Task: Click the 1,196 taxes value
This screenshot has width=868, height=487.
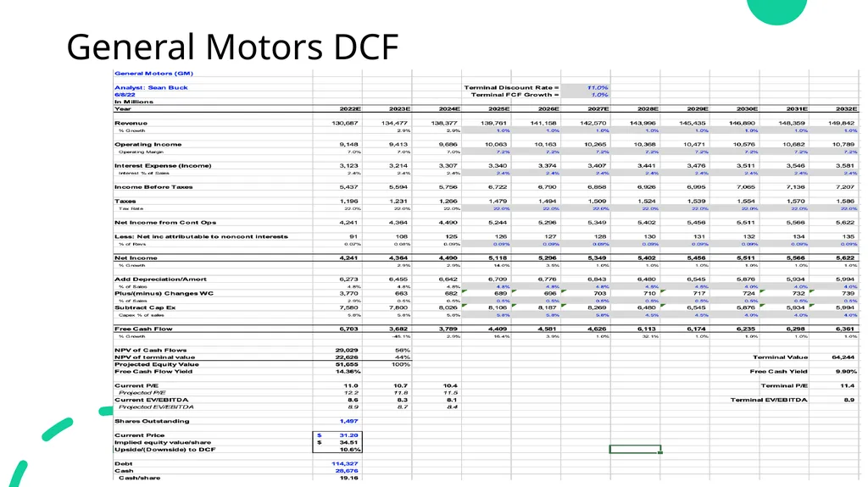Action: click(348, 201)
